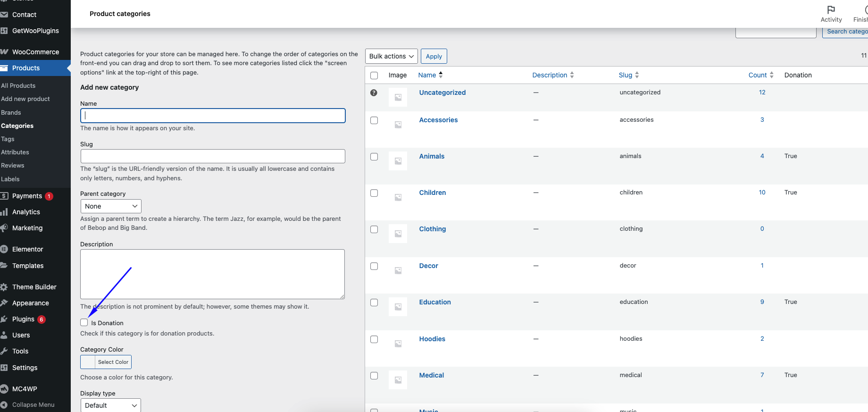Click the help icon beside Uncategorized
The height and width of the screenshot is (412, 868).
point(374,93)
